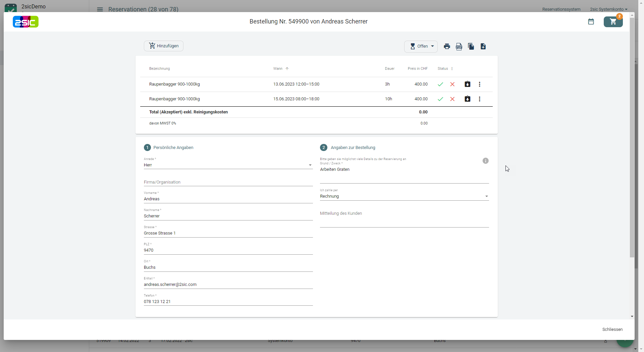Viewport: 644px width, 352px height.
Task: Click the copy order icon
Action: pos(471,46)
